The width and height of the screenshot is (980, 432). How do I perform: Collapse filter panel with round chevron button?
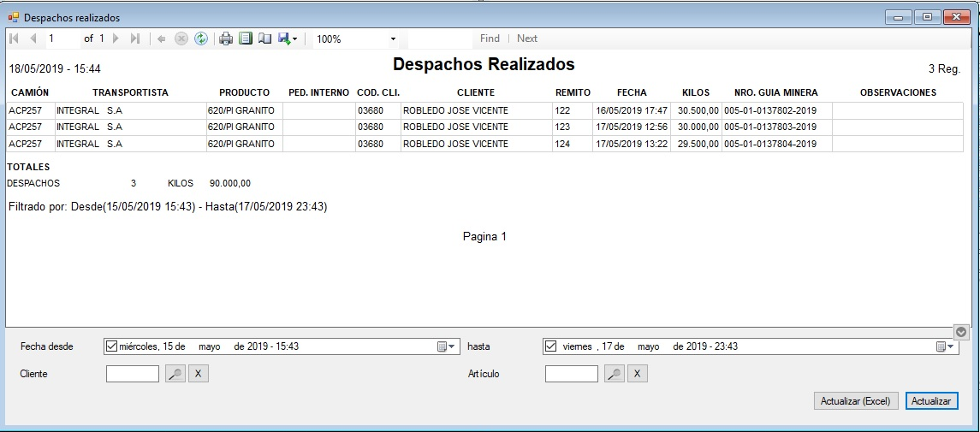(x=961, y=332)
